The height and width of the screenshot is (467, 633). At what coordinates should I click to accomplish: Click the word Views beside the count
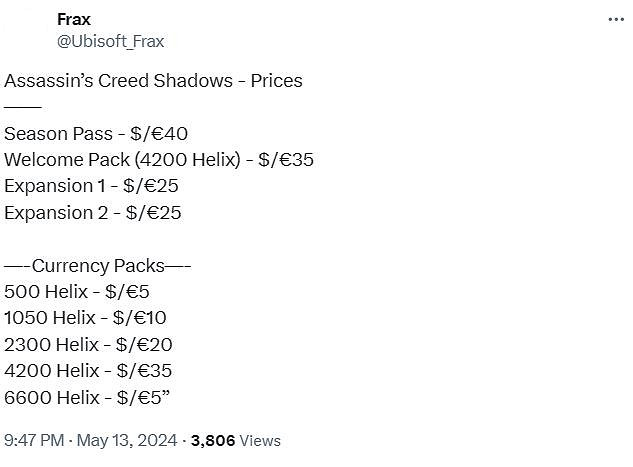pos(260,440)
